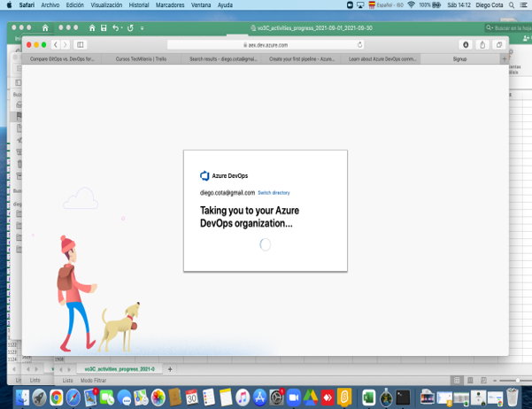Save the Excel workbook with disk icon
Viewport: 532px width, 409px height.
pos(104,27)
